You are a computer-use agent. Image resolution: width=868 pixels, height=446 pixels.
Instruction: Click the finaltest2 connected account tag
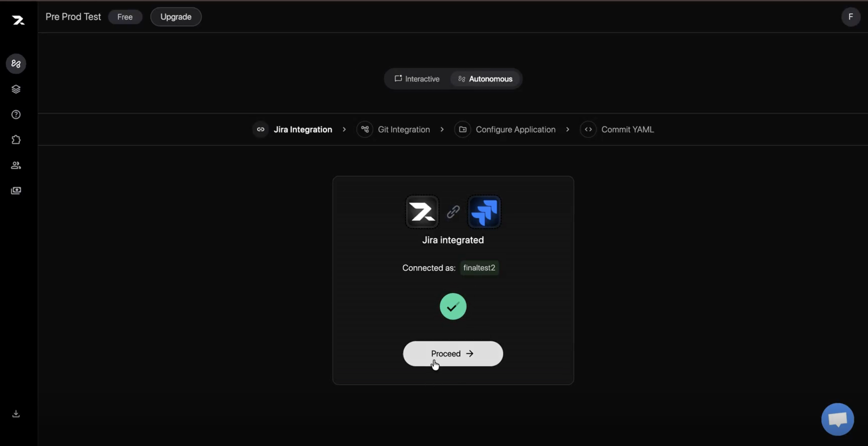pos(479,268)
